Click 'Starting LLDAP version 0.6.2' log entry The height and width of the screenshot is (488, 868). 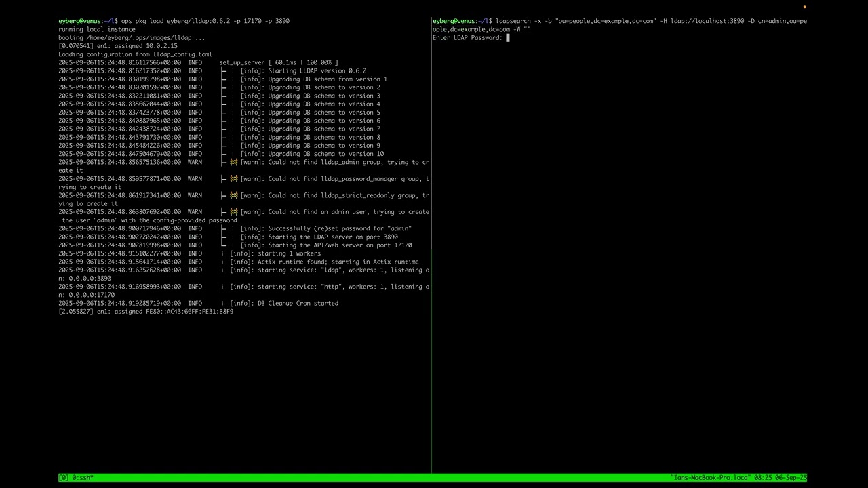coord(317,71)
